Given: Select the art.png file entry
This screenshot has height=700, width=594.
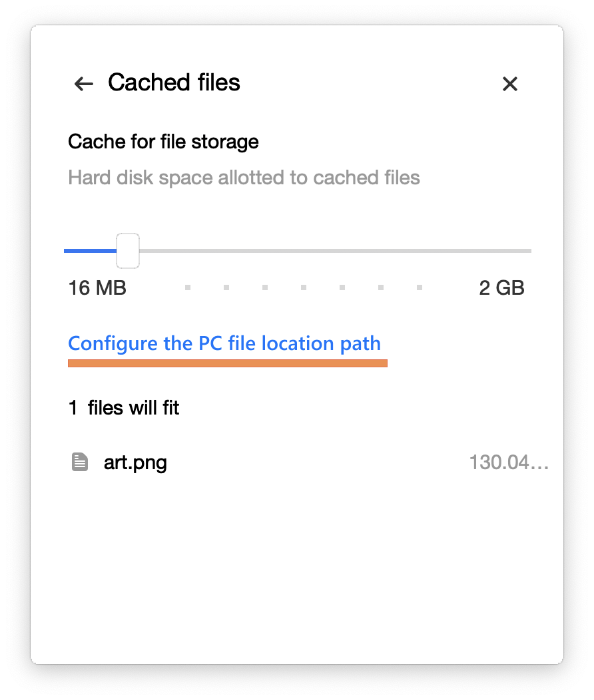Looking at the screenshot, I should point(308,462).
